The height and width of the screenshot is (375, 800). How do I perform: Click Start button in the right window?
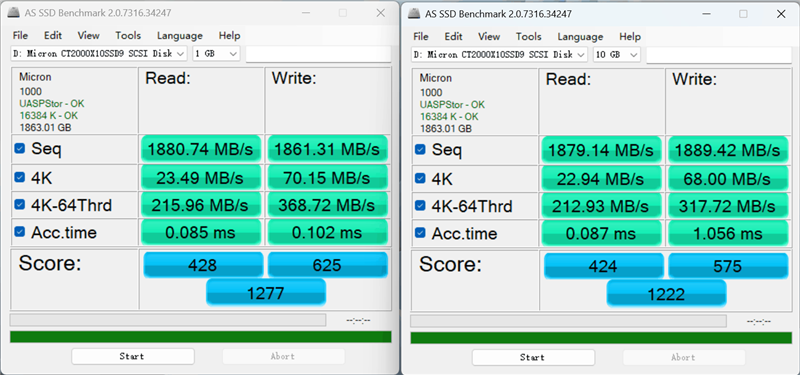533,357
